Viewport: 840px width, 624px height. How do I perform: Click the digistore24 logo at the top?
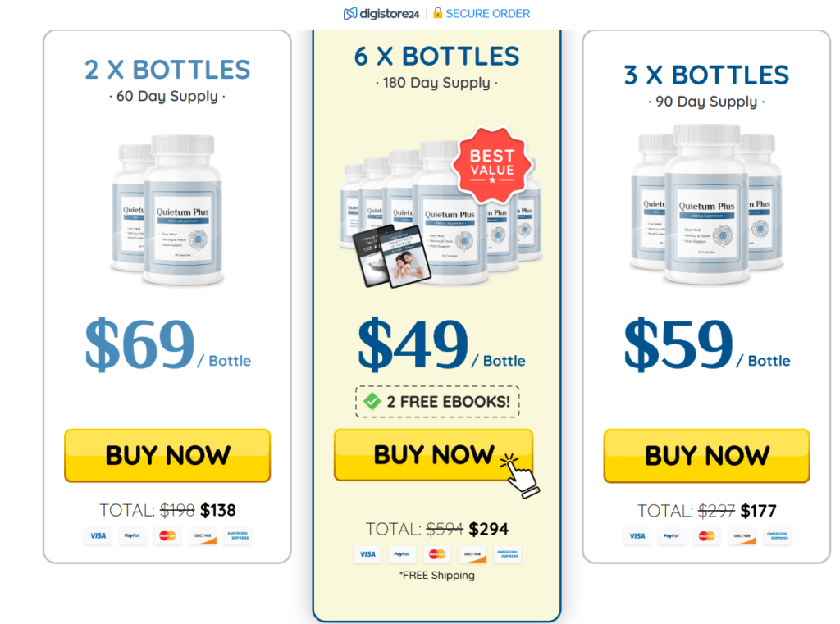(x=381, y=13)
